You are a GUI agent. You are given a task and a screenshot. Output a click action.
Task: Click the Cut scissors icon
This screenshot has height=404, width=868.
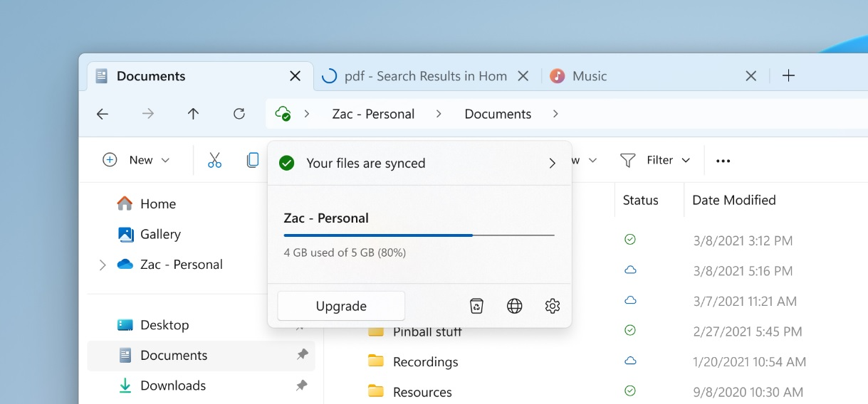214,160
